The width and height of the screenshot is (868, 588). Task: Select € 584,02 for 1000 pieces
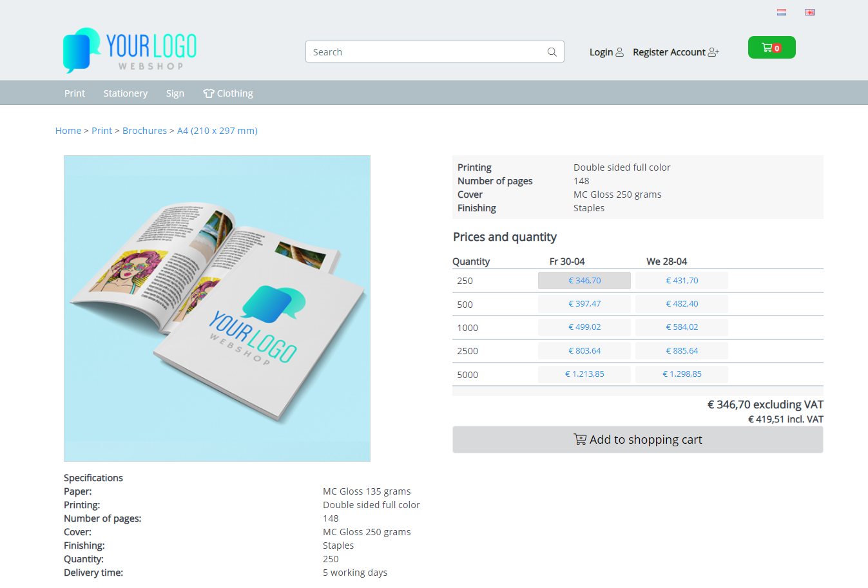click(x=681, y=327)
